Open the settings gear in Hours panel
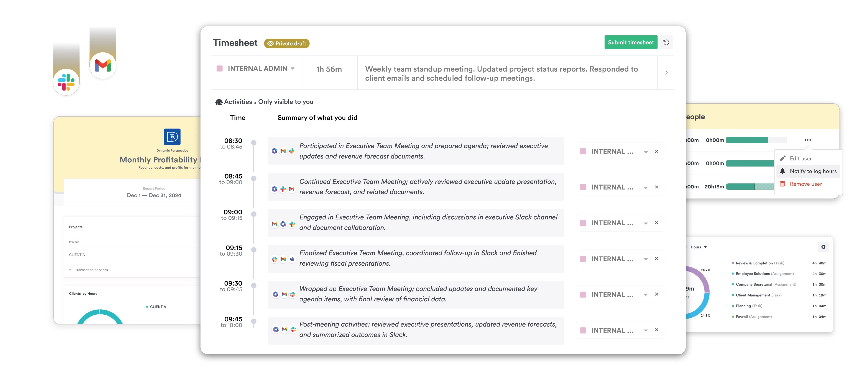Screen dimensions: 868x384 pos(823,247)
